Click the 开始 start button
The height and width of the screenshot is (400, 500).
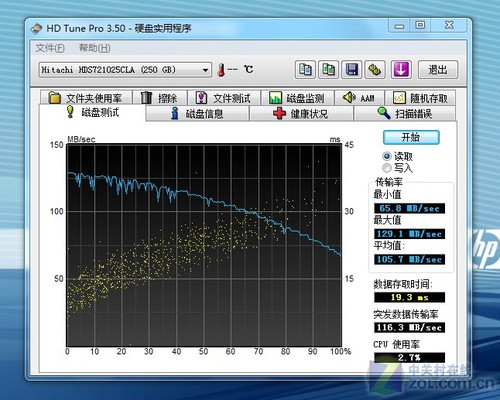pyautogui.click(x=411, y=137)
